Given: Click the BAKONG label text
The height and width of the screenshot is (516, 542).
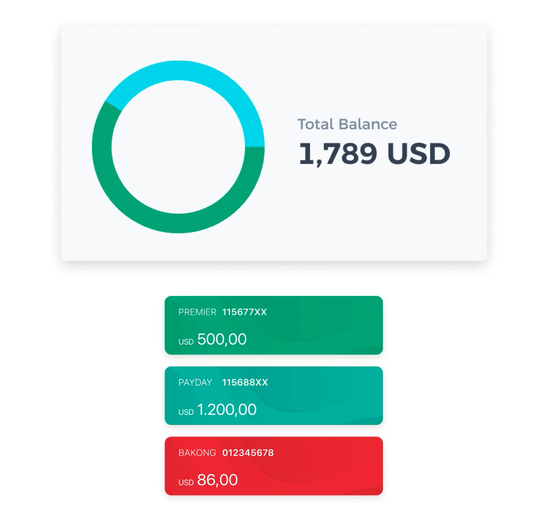Looking at the screenshot, I should (197, 453).
